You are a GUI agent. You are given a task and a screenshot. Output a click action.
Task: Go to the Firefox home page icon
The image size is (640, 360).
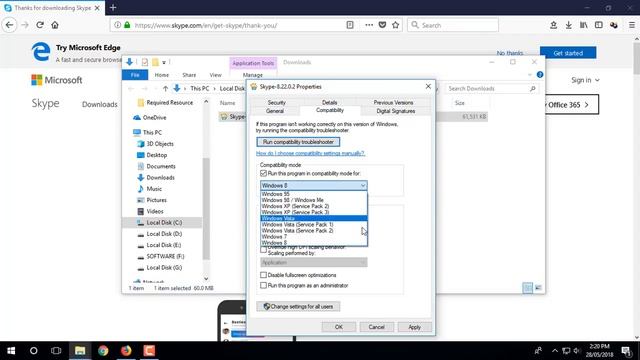click(55, 25)
